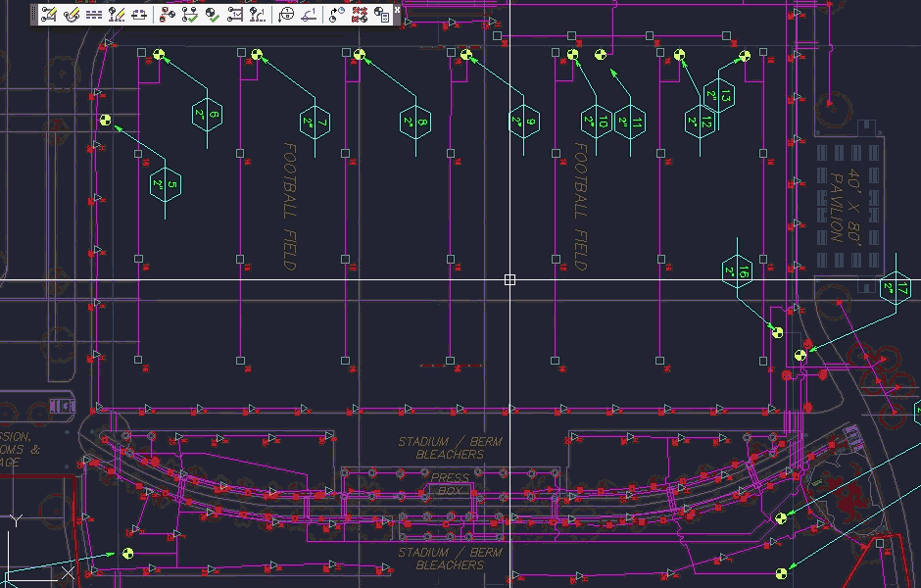Click the circled number with rotation arrows icon

[286, 15]
